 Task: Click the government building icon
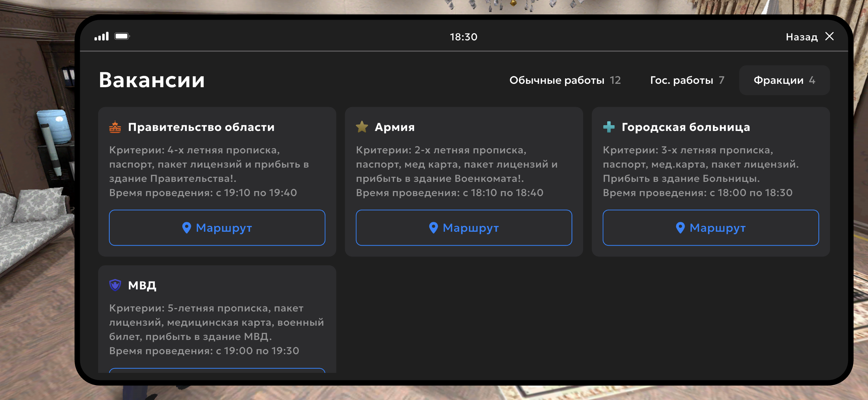click(115, 127)
